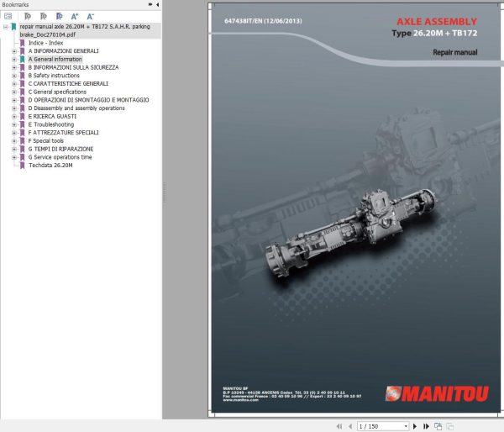This screenshot has height=432, width=504.
Task: Click the second bookmark toolbar icon
Action: pos(44,16)
